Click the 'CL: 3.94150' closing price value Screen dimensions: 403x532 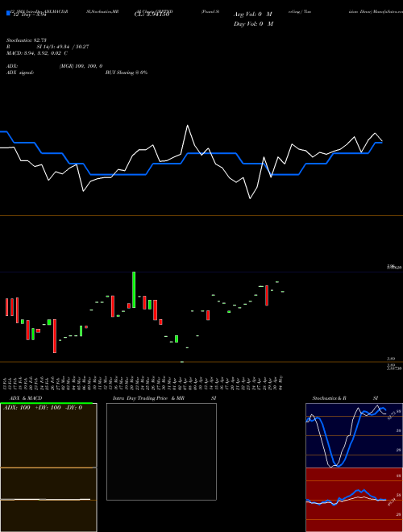point(152,15)
